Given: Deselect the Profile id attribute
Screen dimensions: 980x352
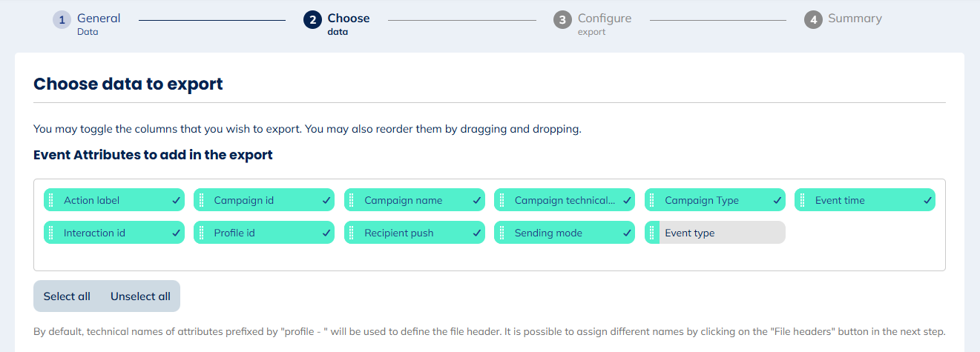Looking at the screenshot, I should pos(269,233).
